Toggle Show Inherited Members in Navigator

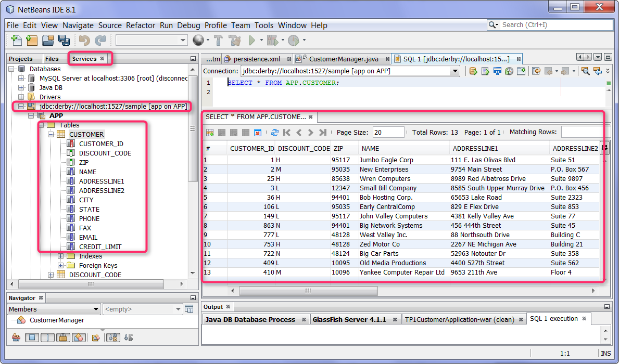pos(16,337)
